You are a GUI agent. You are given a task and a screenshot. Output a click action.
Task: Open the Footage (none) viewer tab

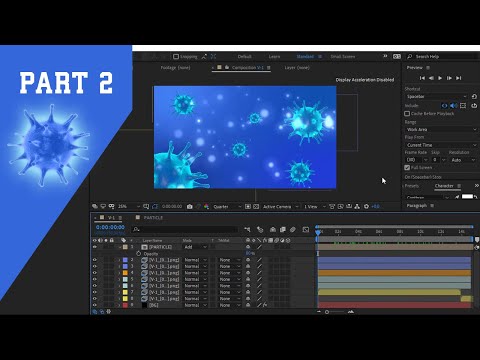tap(175, 68)
